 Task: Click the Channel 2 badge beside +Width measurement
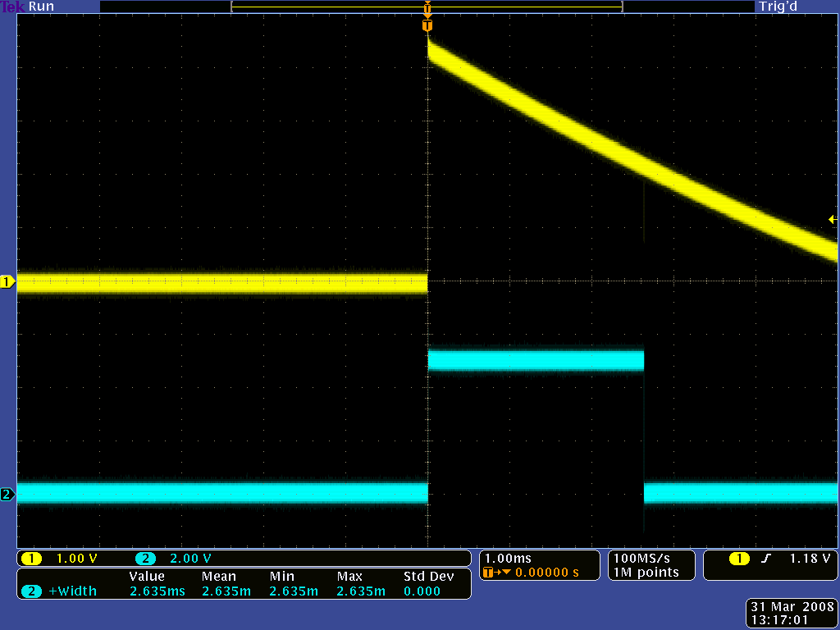31,590
